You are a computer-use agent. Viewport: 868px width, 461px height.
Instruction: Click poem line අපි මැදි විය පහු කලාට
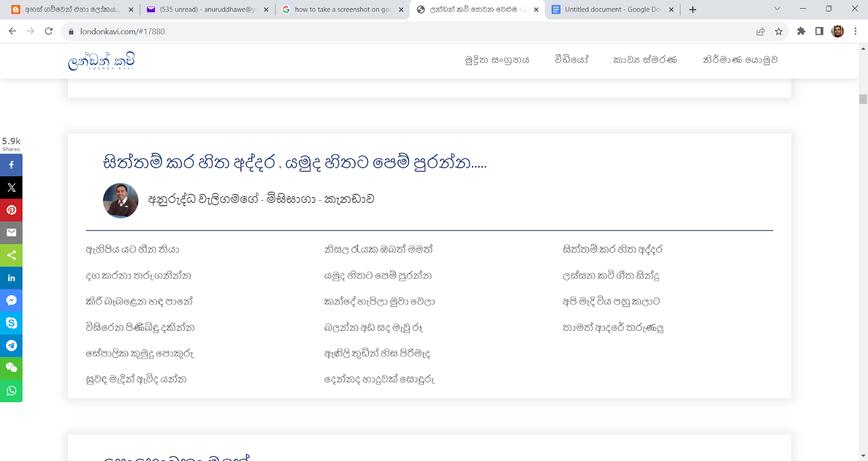pyautogui.click(x=611, y=302)
